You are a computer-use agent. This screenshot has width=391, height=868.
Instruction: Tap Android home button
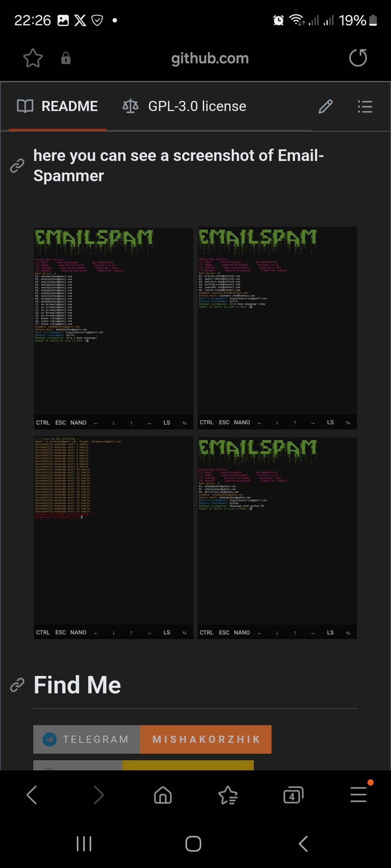193,844
